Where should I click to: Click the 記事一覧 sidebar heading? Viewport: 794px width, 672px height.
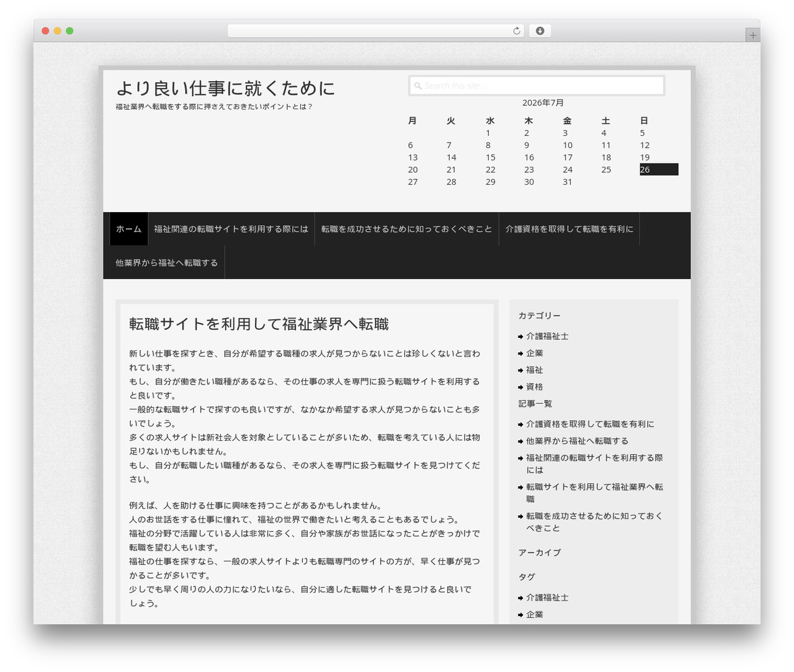coord(535,404)
